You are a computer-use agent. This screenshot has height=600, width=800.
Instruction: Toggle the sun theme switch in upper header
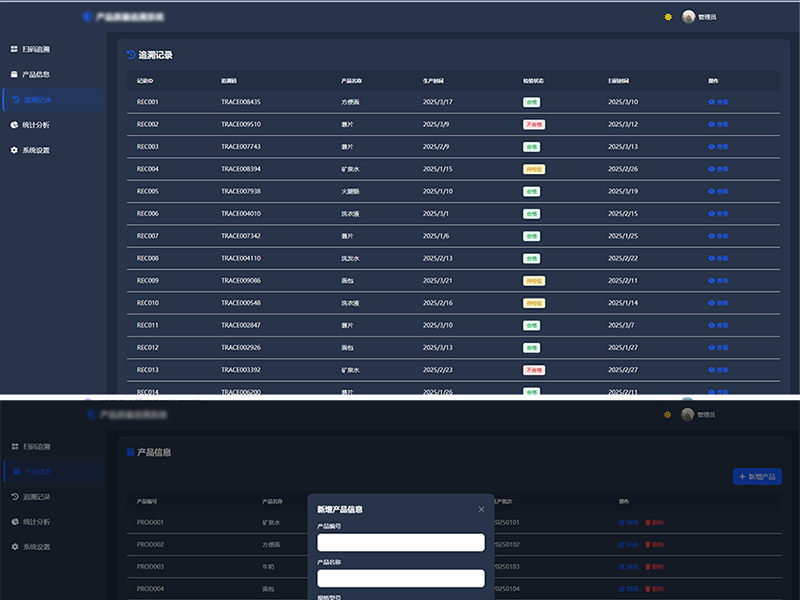[x=668, y=17]
